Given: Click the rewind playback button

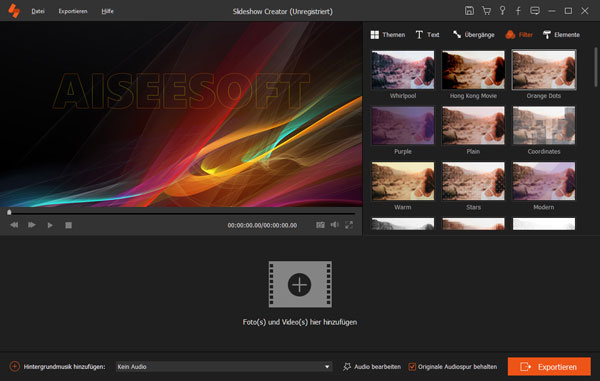Looking at the screenshot, I should click(x=14, y=225).
